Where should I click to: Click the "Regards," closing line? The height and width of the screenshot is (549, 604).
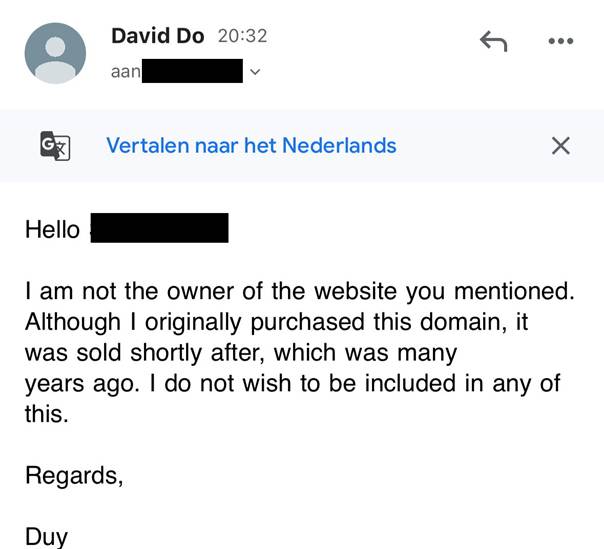(x=74, y=475)
